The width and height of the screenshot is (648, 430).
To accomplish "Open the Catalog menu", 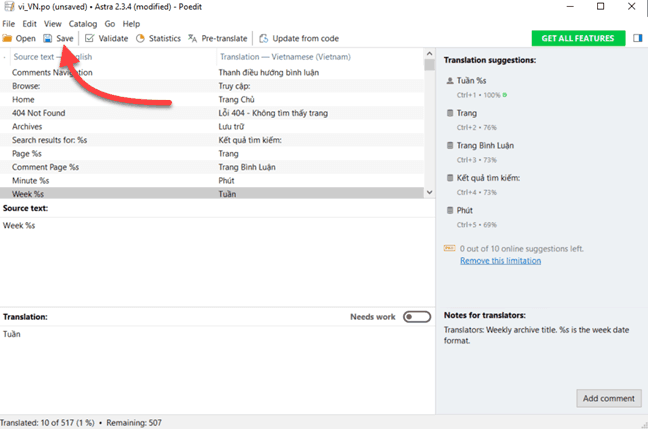I will (83, 23).
